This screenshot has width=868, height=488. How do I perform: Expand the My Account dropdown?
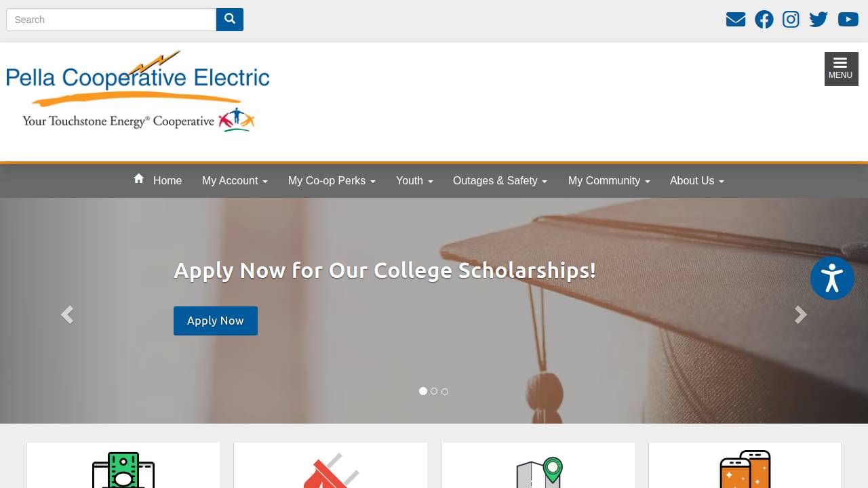pyautogui.click(x=235, y=180)
